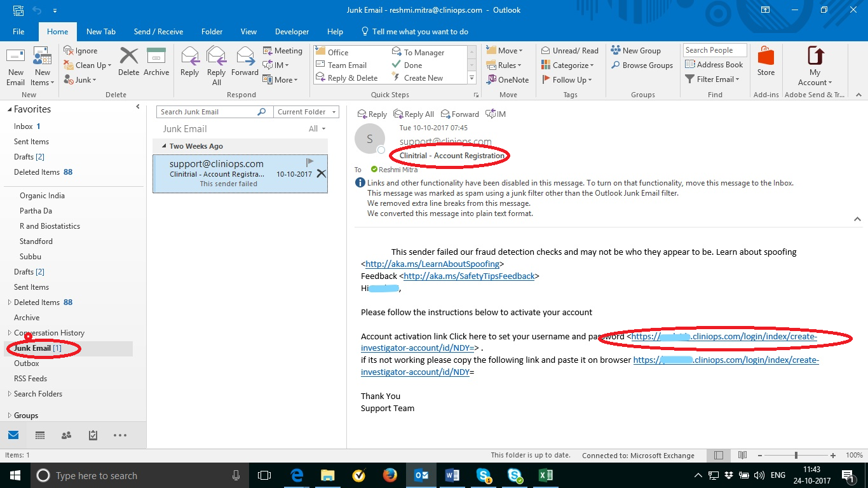868x488 pixels.
Task: Switch to Calendar view icon
Action: click(40, 435)
